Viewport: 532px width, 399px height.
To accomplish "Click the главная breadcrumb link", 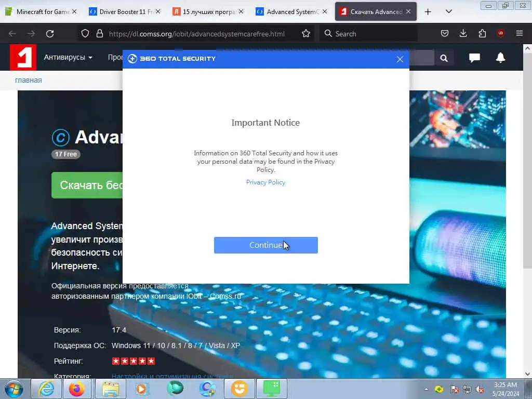I will tap(29, 81).
